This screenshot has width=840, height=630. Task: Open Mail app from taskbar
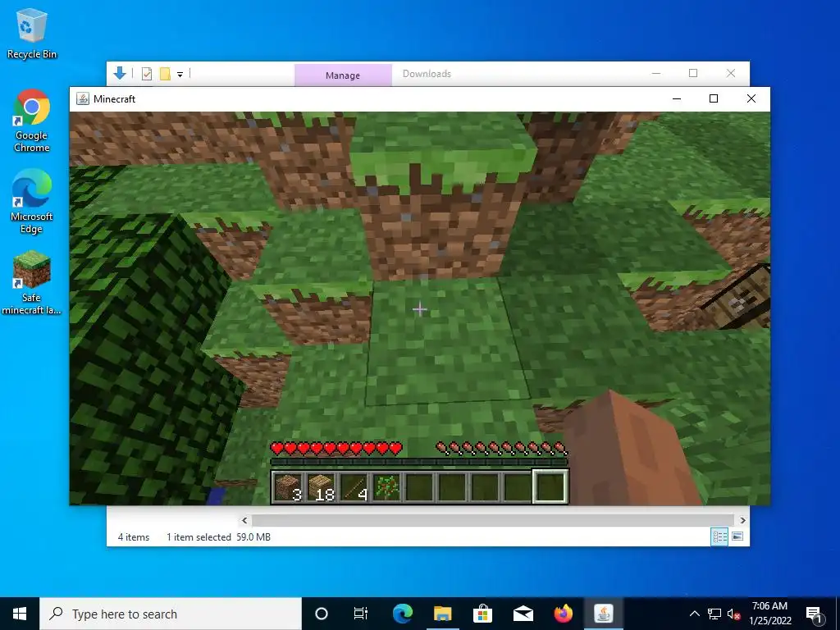(x=523, y=614)
